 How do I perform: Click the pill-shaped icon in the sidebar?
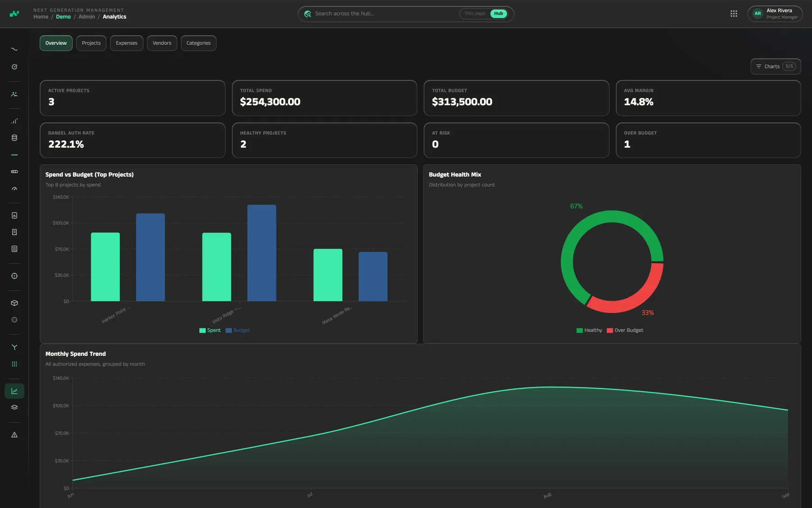14,172
